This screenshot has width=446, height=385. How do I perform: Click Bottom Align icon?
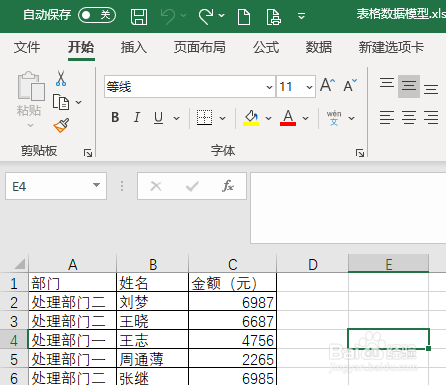pos(431,89)
